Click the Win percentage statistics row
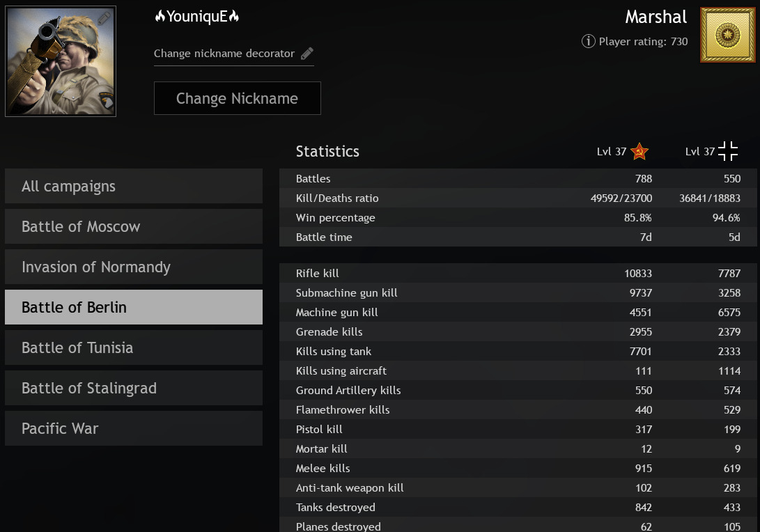 [x=518, y=218]
